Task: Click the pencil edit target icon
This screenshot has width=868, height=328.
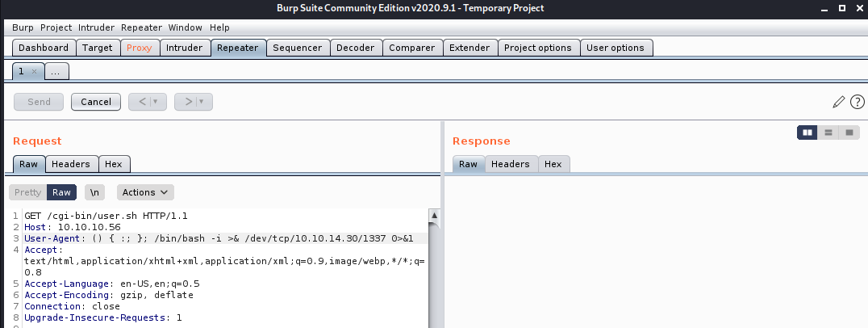Action: [x=839, y=102]
